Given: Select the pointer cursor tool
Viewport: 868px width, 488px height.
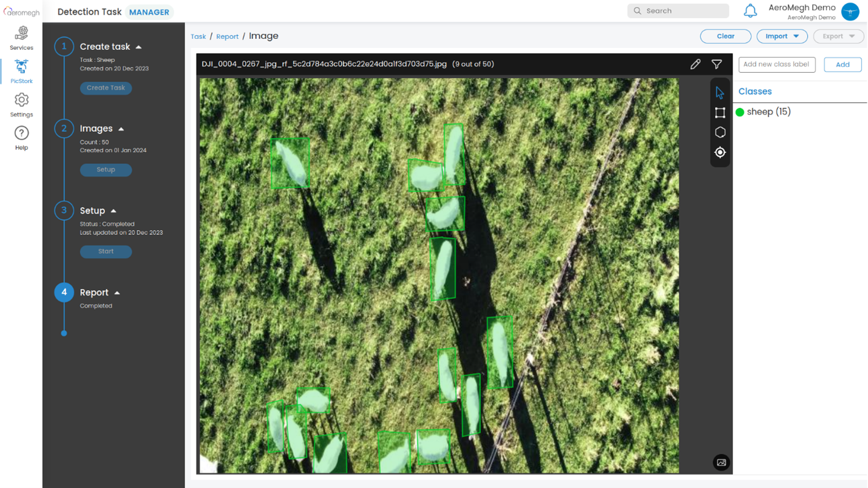Looking at the screenshot, I should pyautogui.click(x=720, y=93).
